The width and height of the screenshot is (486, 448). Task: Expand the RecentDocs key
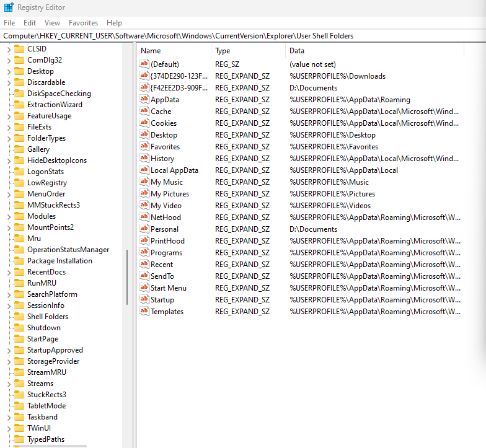coord(9,273)
